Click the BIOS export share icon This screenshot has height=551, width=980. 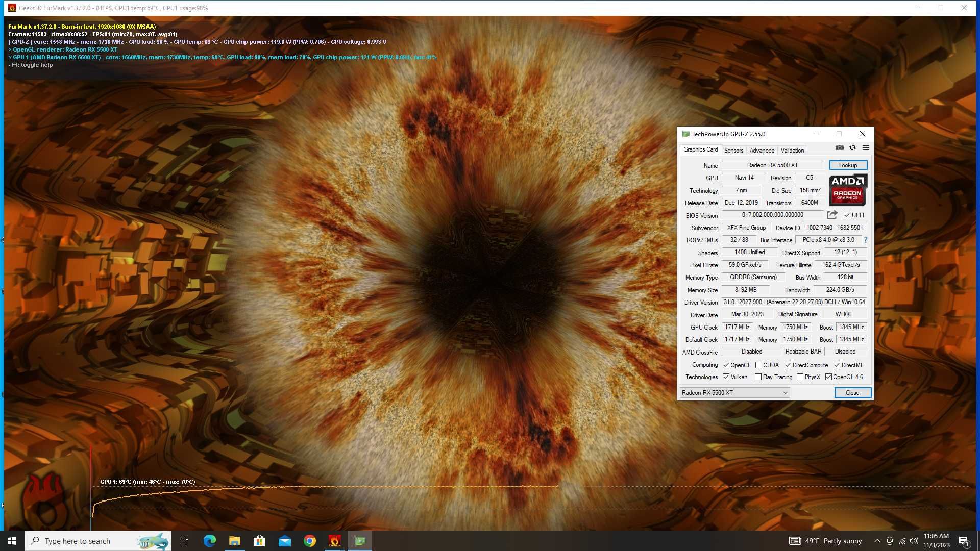(x=832, y=215)
